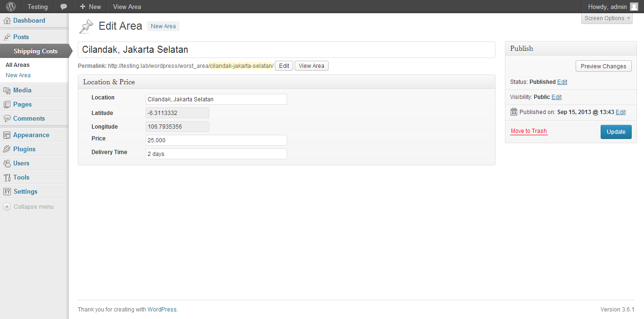Click the Users icon in sidebar
This screenshot has height=319, width=644.
pos(7,163)
